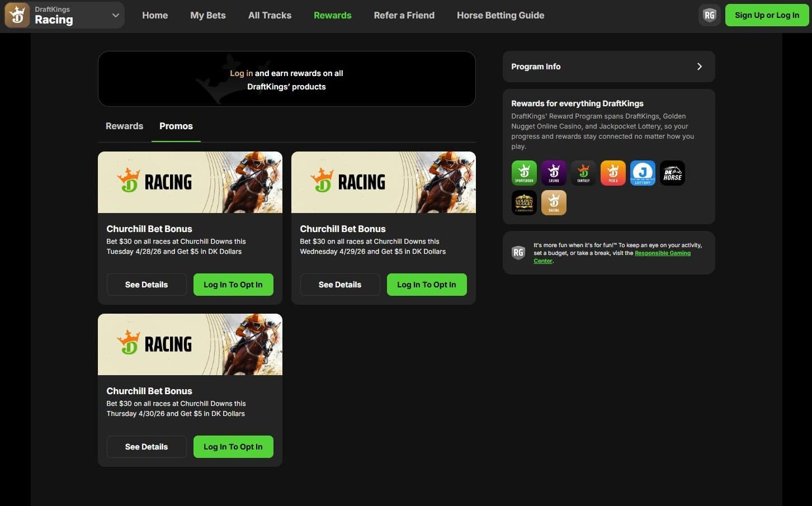Click Racing banner image on Tuesday promo

click(190, 182)
